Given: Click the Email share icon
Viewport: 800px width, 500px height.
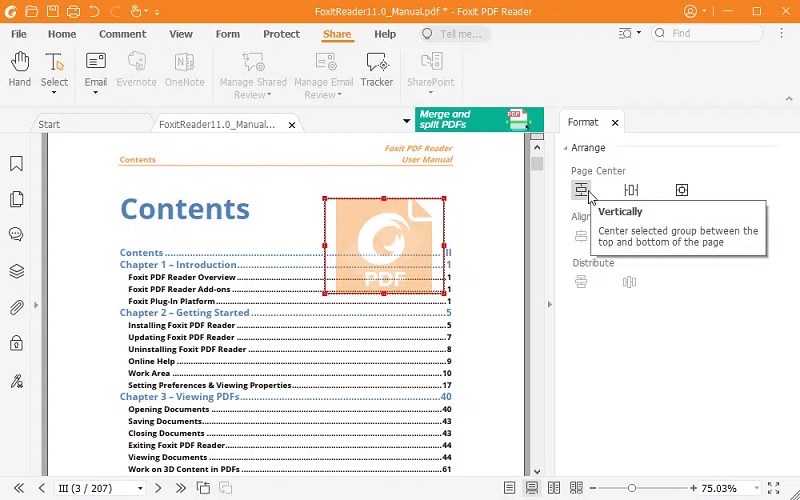Looking at the screenshot, I should (95, 62).
